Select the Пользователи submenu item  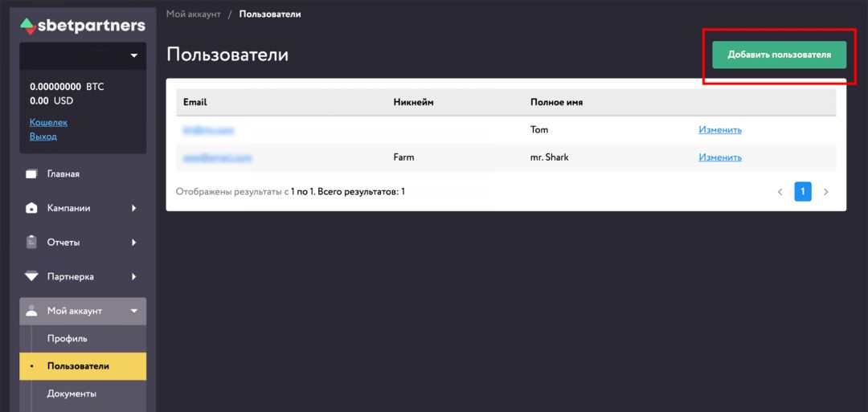[83, 366]
